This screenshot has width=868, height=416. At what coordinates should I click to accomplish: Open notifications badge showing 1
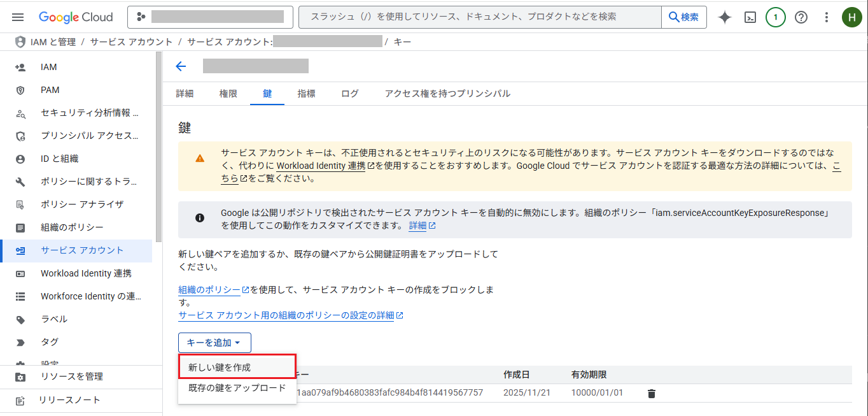coord(775,17)
